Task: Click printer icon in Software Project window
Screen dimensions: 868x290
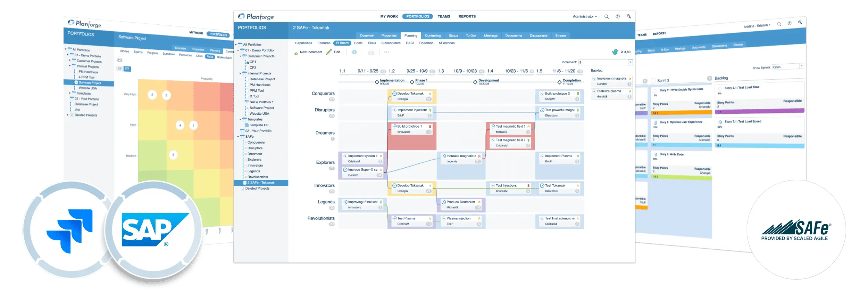Action: click(x=119, y=60)
